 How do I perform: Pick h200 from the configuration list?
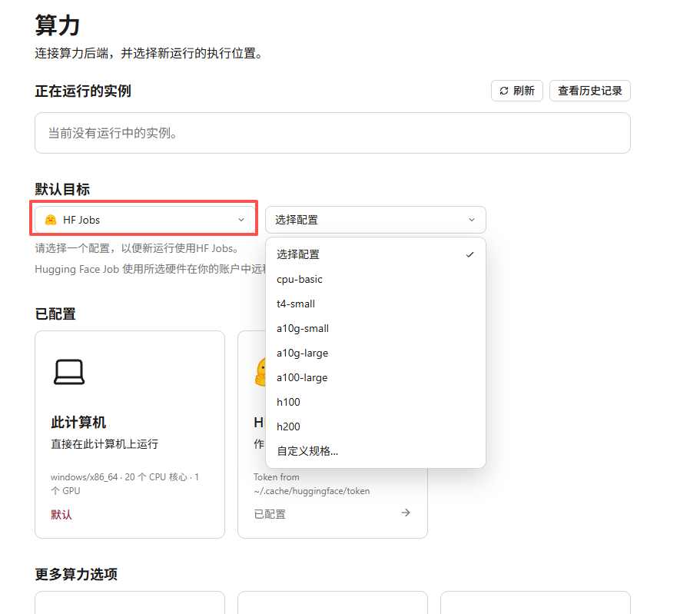(x=376, y=426)
